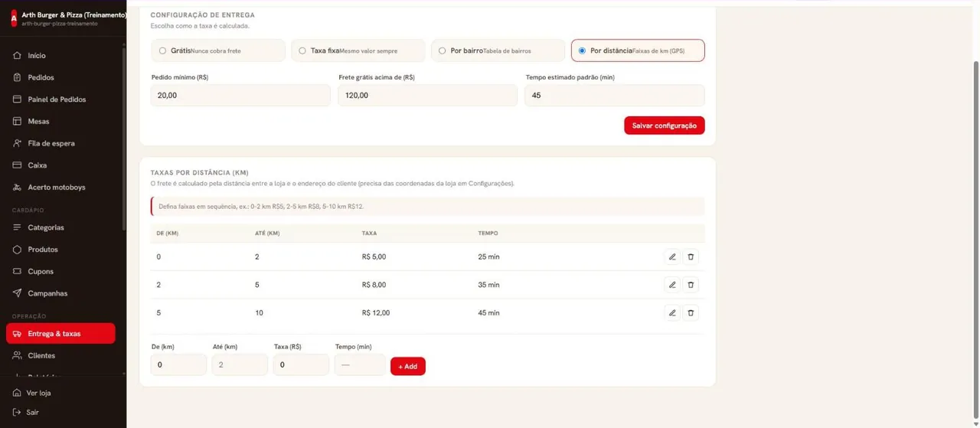Click the 35 min time cell

coord(488,285)
